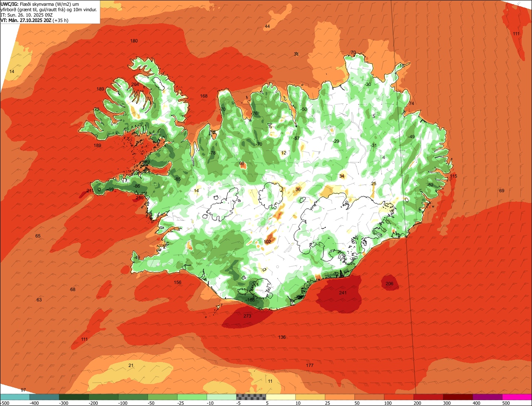Viewport: 532px width, 406px height.
Task: Click the flux value 63 in the southwest sea
Action: [39, 300]
